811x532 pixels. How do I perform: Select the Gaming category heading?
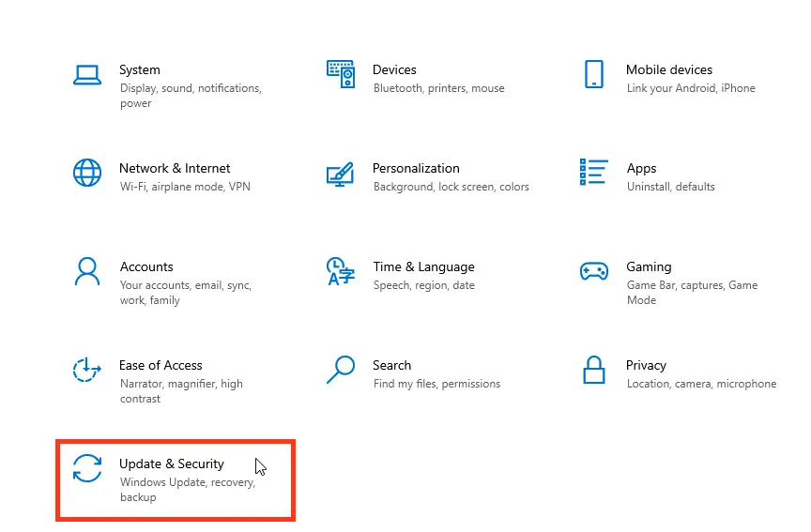649,266
